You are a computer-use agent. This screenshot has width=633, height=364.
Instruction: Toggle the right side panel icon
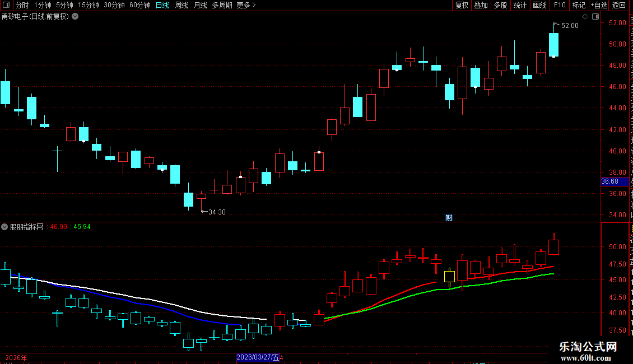tap(595, 17)
